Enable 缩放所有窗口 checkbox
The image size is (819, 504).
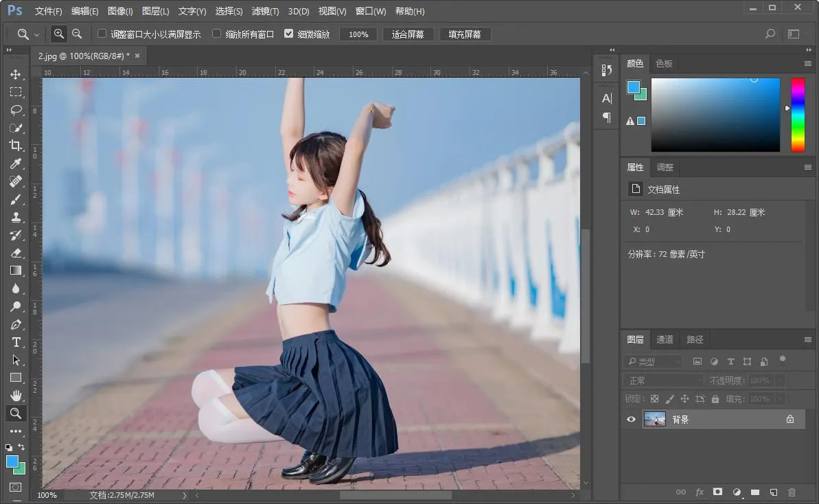pos(217,34)
